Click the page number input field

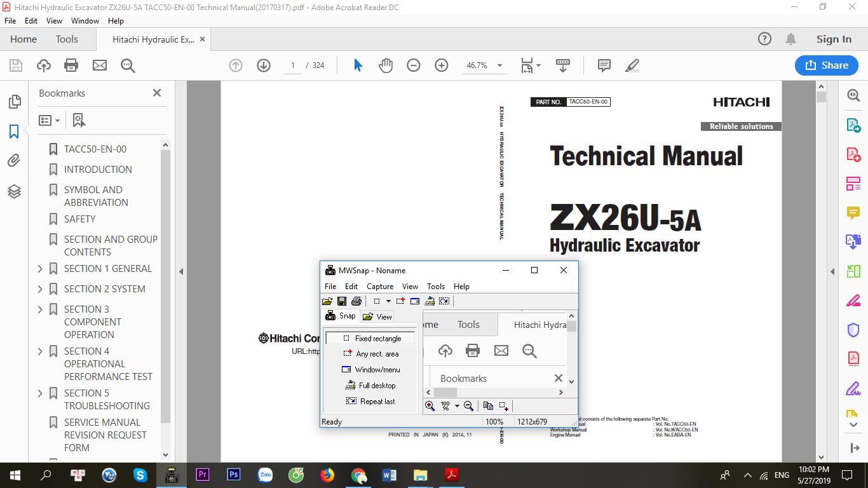click(x=293, y=65)
